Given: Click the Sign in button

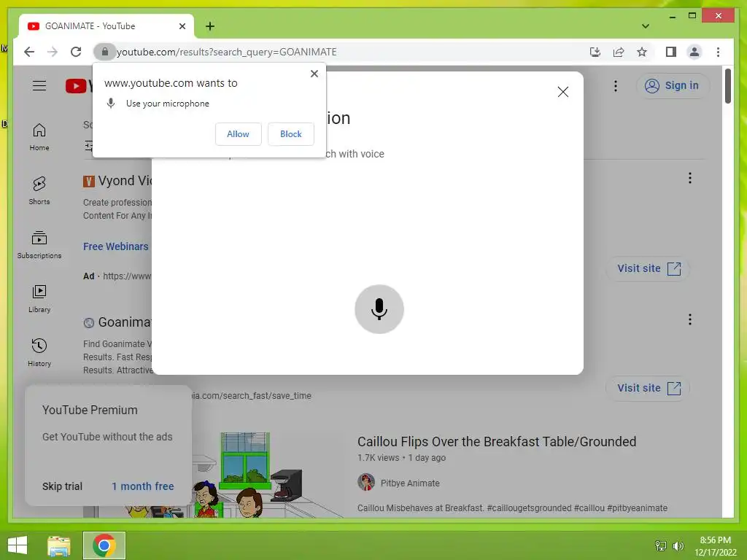Looking at the screenshot, I should (x=672, y=86).
